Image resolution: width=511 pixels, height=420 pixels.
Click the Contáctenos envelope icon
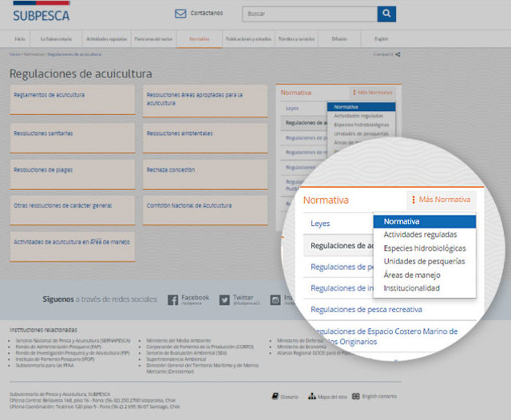[180, 14]
